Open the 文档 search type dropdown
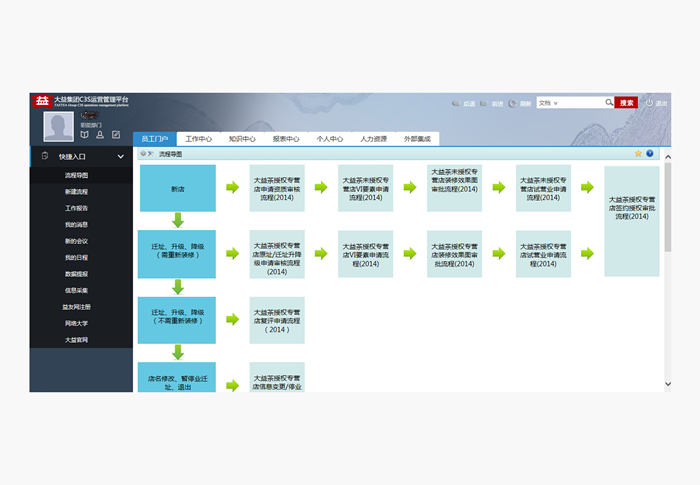 tap(548, 103)
